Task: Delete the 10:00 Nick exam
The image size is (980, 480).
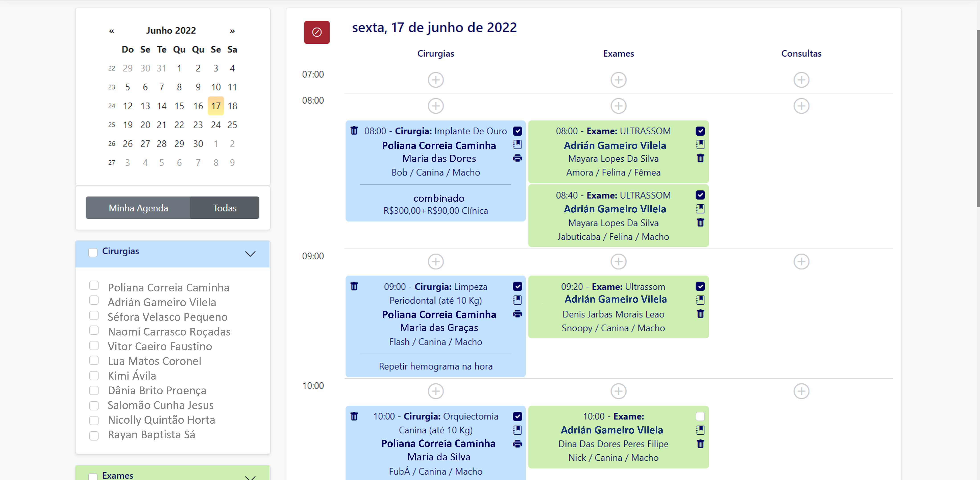Action: coord(700,444)
